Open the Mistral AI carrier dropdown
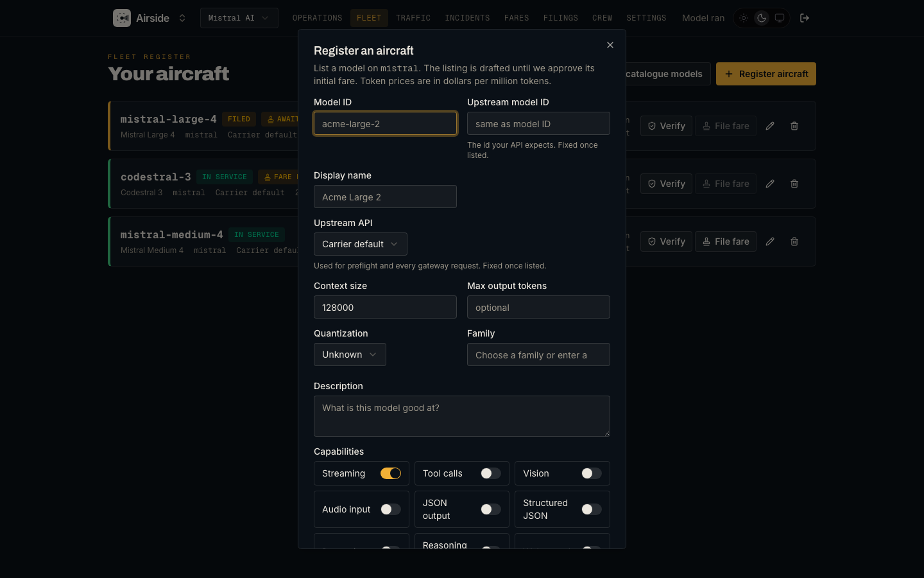 (x=239, y=18)
